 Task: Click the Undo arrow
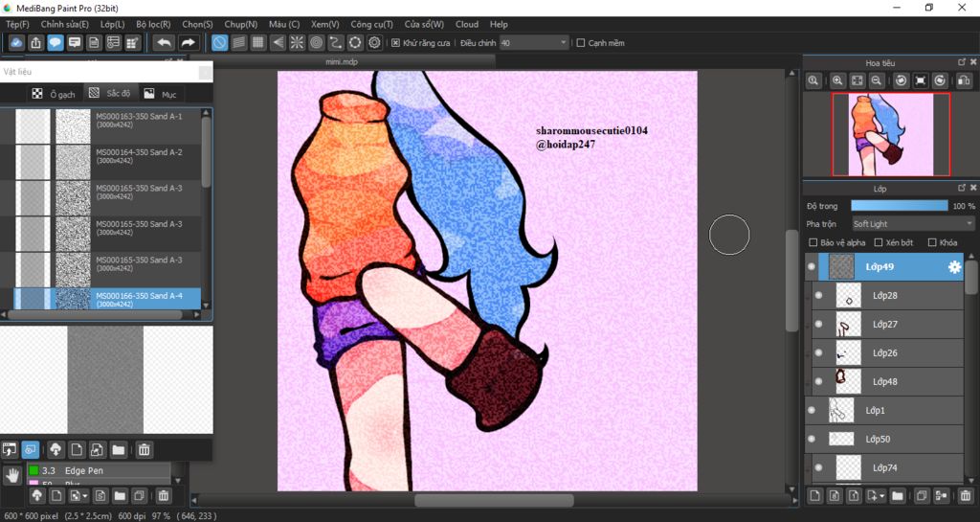pyautogui.click(x=164, y=42)
